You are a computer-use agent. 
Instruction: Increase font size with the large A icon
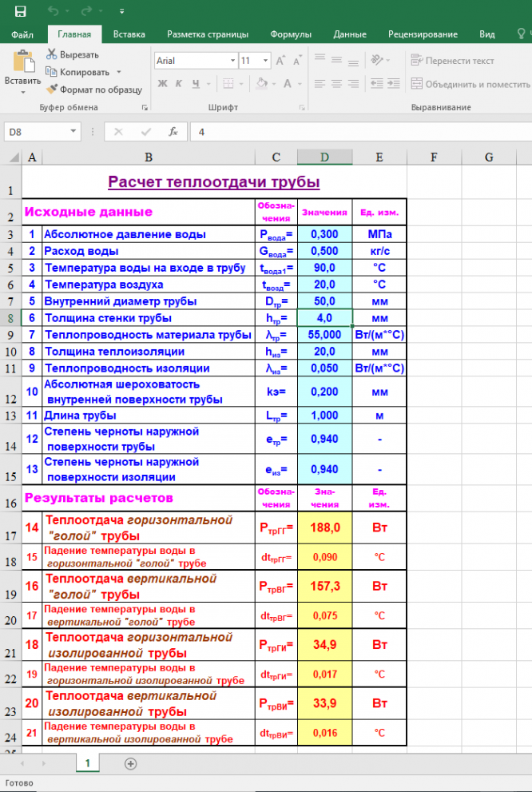[280, 61]
